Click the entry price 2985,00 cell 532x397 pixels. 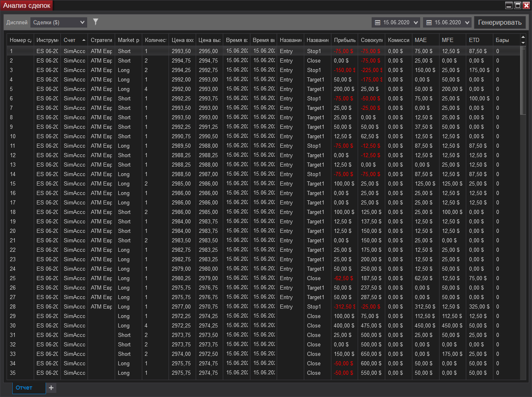point(183,183)
